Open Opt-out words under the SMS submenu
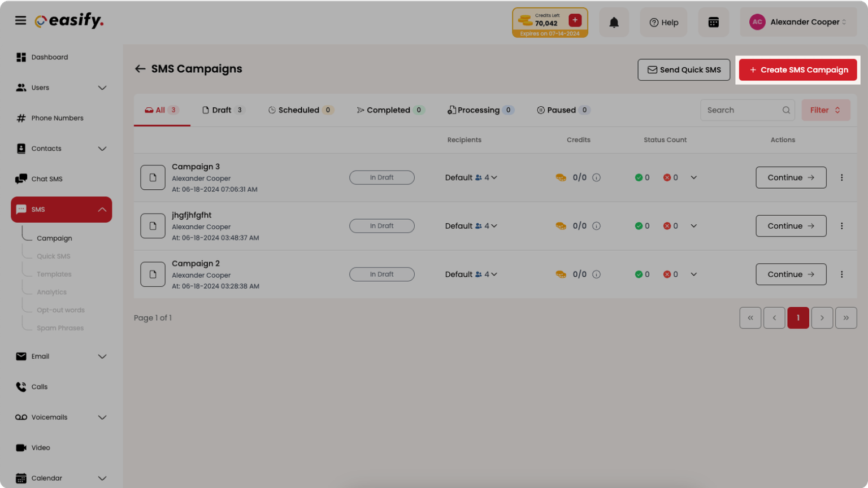Image resolution: width=868 pixels, height=488 pixels. point(60,311)
